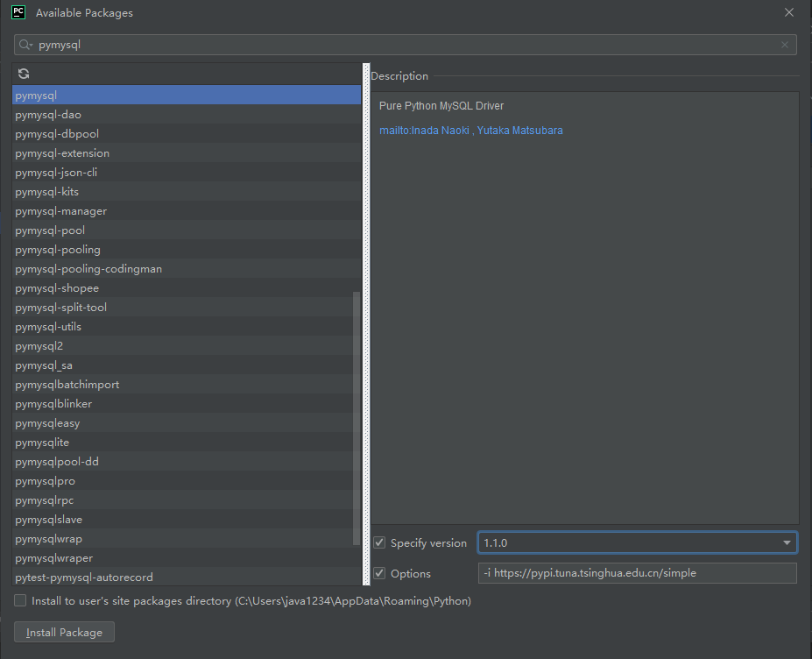The image size is (812, 659).
Task: Clear the search field with X icon
Action: tap(785, 45)
